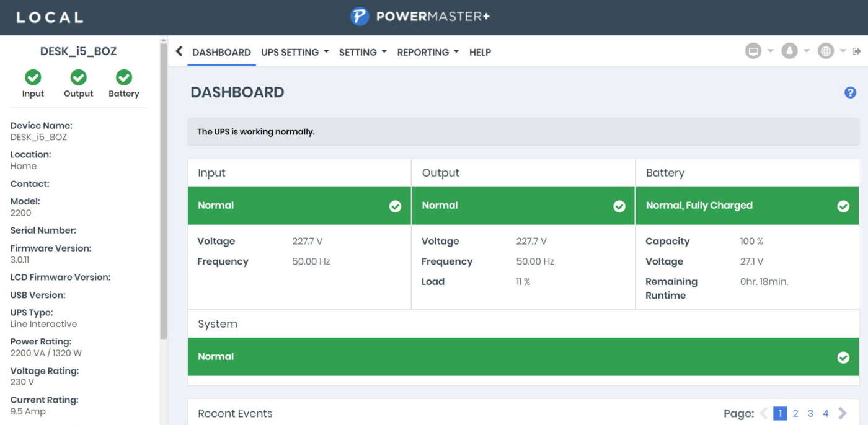Click the Input status check icon in sidebar
The width and height of the screenshot is (868, 425).
point(33,77)
